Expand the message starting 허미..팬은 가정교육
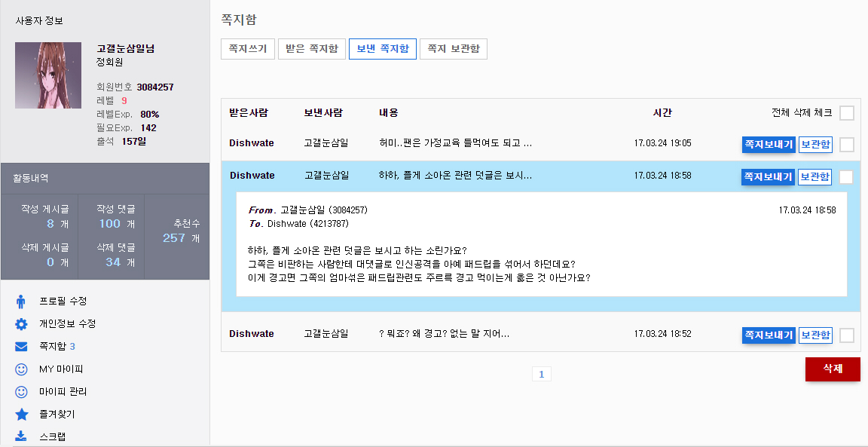The width and height of the screenshot is (868, 447). (x=456, y=143)
